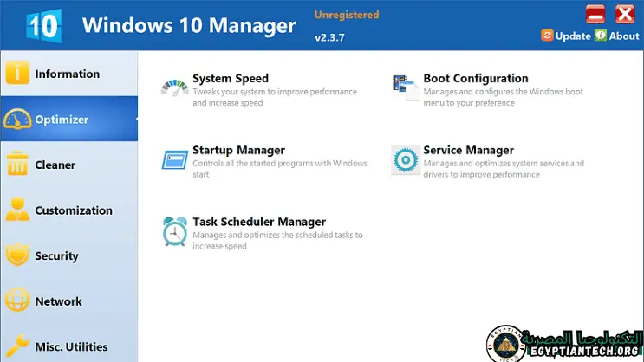
Task: Open the System Speed title link
Action: click(x=231, y=79)
